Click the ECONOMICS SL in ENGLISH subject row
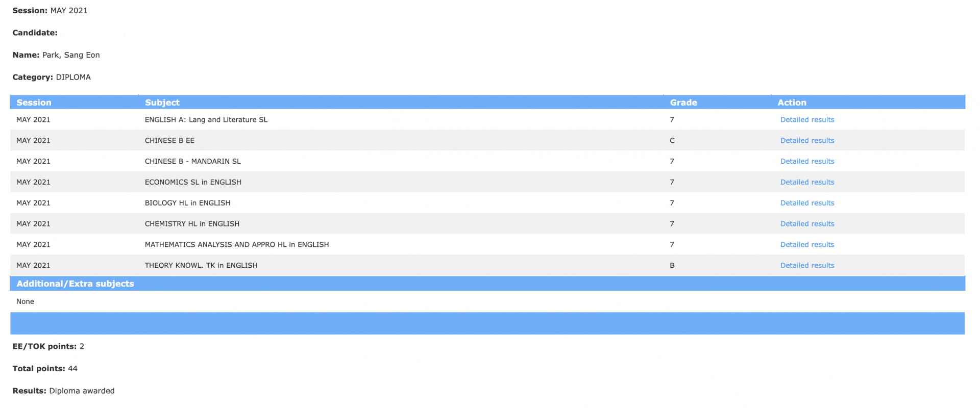Screen dimensions: 980x408 point(193,182)
